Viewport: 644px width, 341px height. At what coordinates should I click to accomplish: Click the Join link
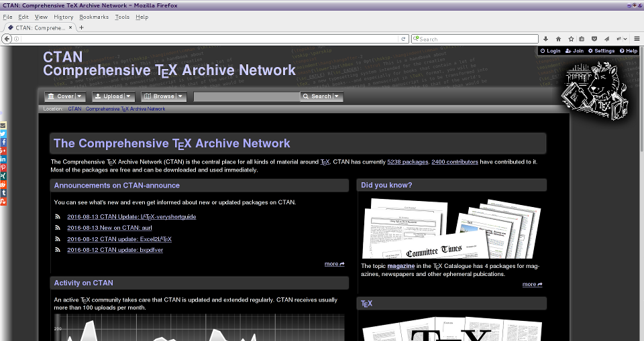(x=575, y=51)
